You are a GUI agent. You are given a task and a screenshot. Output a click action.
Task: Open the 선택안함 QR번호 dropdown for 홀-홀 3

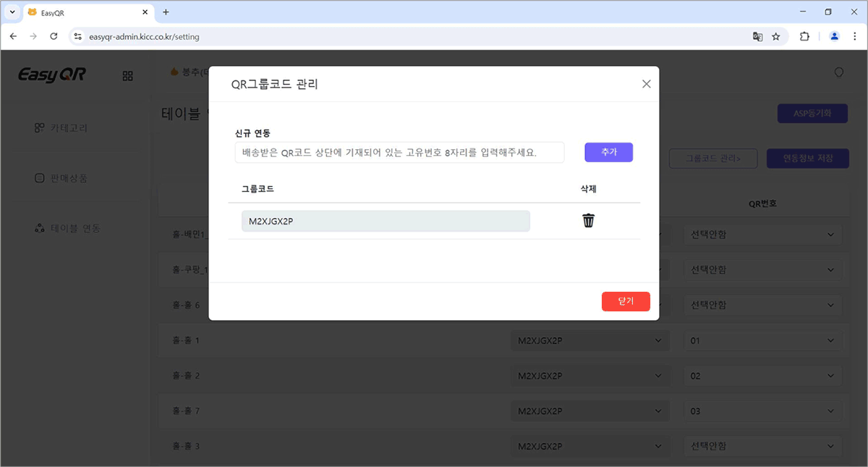(762, 446)
